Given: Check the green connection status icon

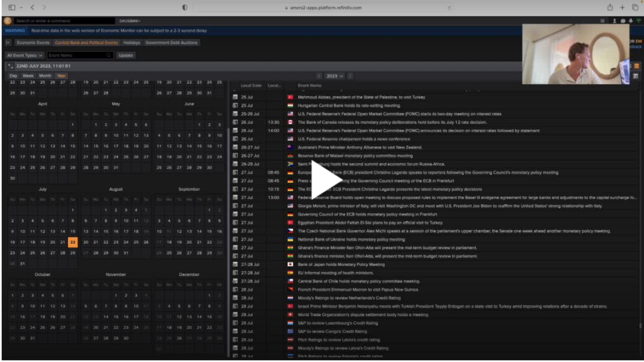Looking at the screenshot, I should tap(639, 21).
